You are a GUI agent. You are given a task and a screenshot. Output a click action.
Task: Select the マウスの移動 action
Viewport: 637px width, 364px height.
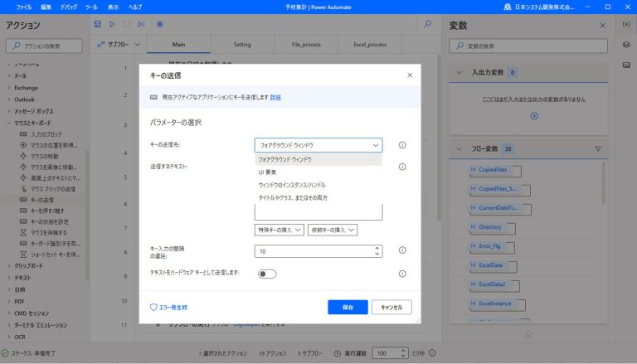point(45,156)
